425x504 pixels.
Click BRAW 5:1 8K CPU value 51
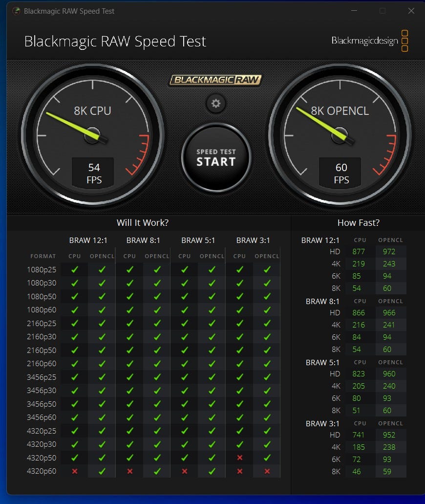(356, 411)
